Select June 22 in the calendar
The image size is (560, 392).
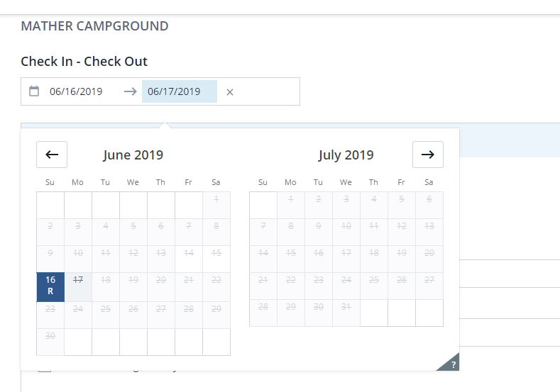click(216, 281)
